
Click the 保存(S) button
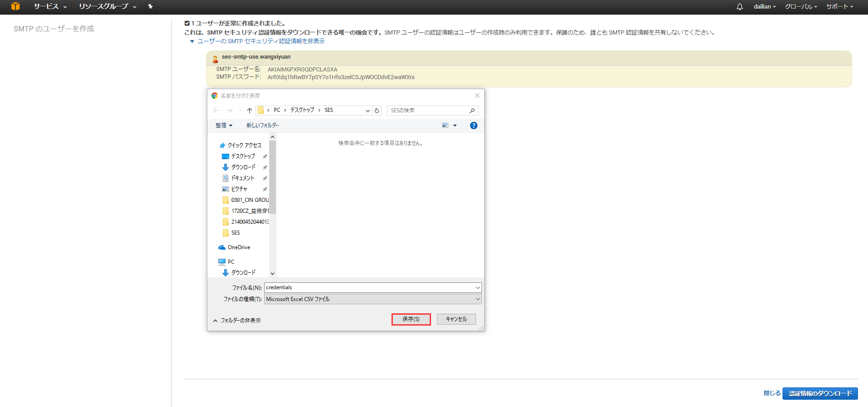point(411,319)
